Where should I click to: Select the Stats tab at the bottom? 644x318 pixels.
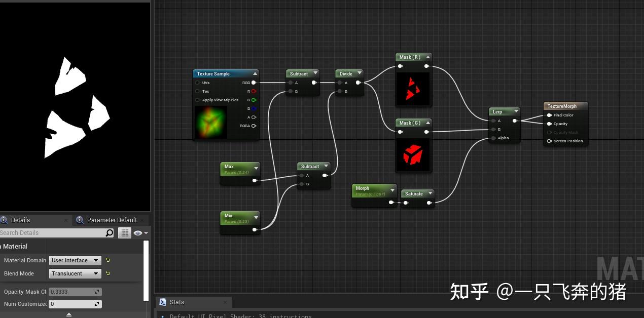click(177, 302)
